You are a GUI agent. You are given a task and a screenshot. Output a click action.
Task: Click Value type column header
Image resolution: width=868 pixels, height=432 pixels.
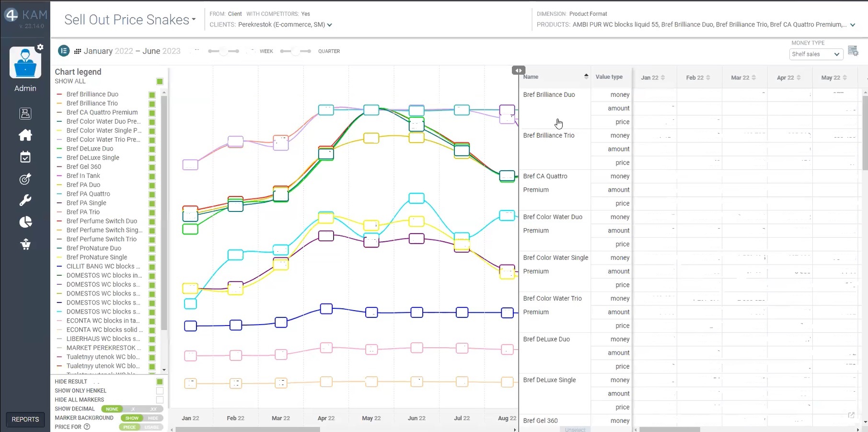point(609,77)
